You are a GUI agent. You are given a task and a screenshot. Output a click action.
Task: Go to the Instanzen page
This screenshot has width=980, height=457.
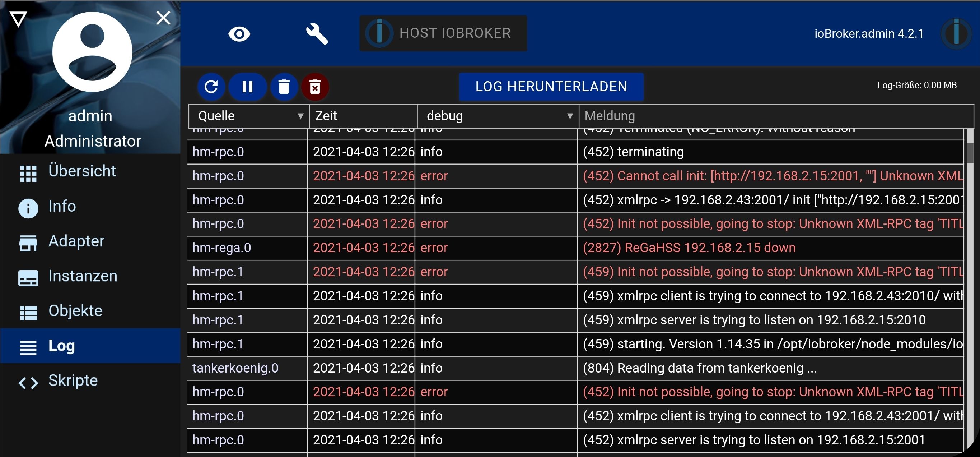(x=83, y=276)
